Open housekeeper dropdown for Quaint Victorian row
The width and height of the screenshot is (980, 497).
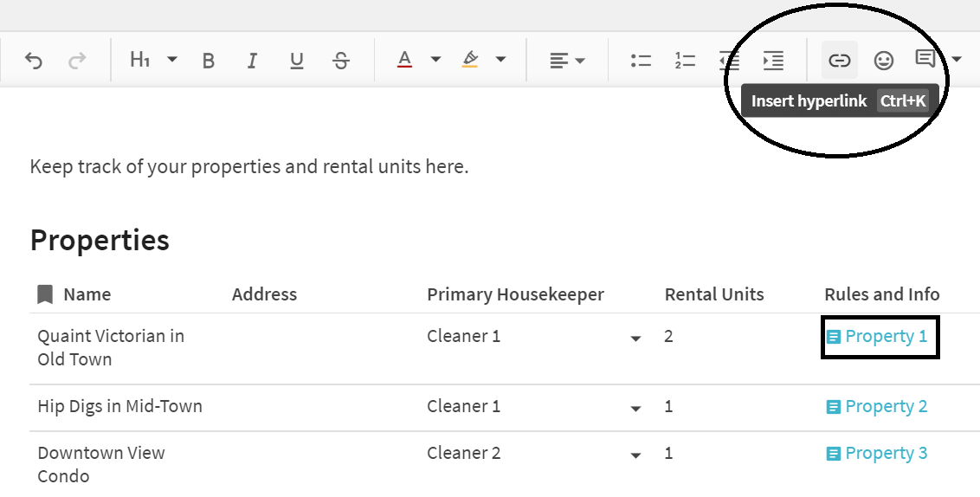tap(635, 339)
